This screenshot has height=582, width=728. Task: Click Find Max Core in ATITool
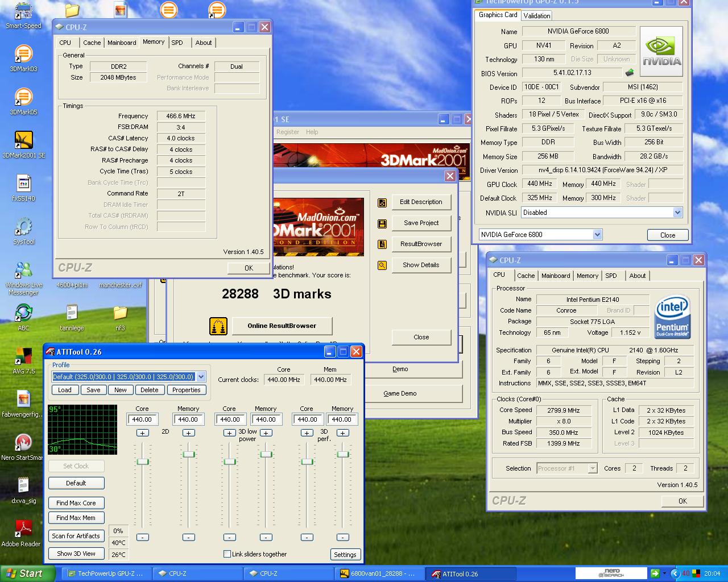click(76, 503)
